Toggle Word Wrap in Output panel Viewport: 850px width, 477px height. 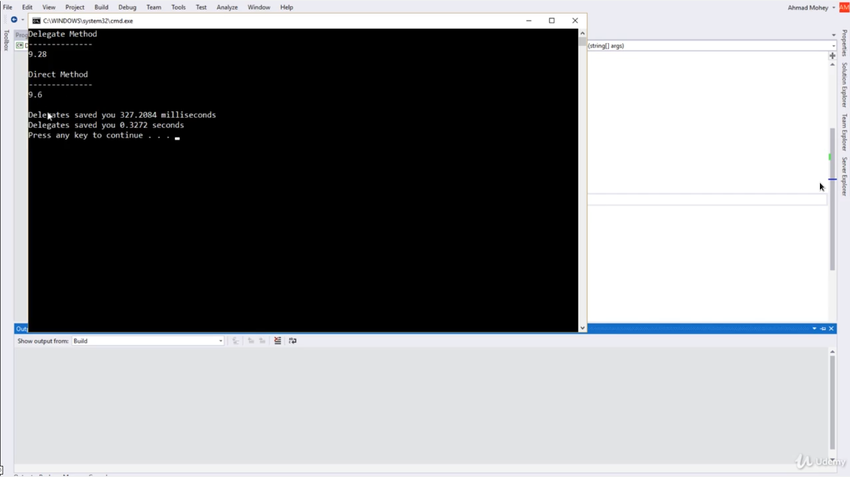pyautogui.click(x=293, y=341)
